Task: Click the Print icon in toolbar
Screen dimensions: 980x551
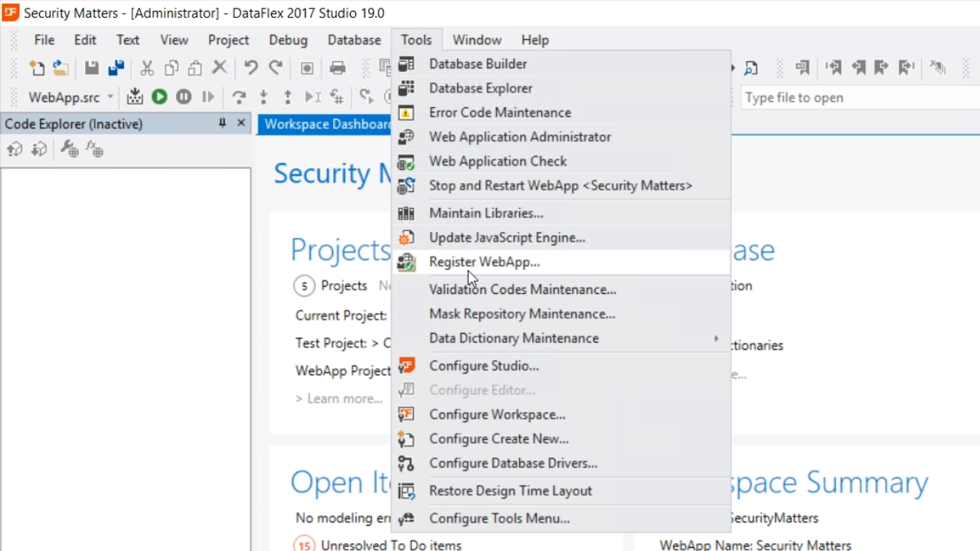Action: 338,68
